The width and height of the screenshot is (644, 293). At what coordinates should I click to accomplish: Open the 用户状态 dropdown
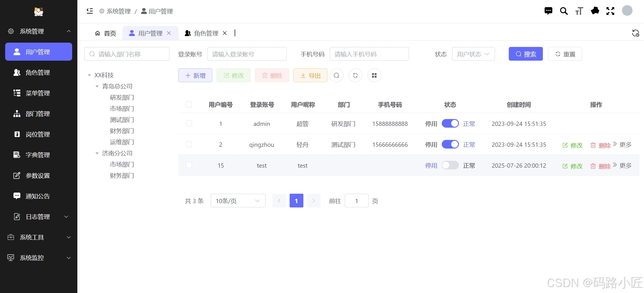[473, 54]
